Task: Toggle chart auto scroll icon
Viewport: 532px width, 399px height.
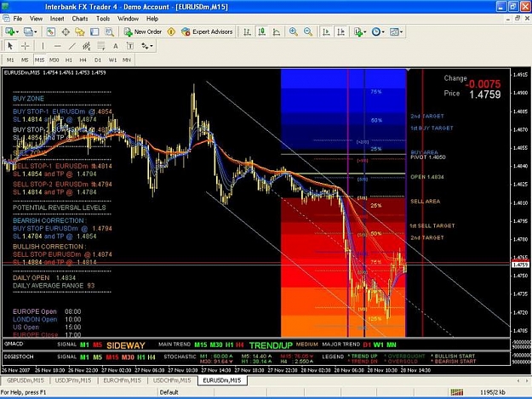Action: point(326,31)
